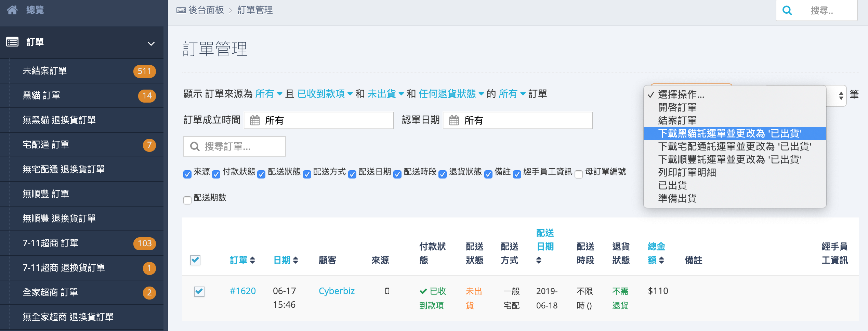Collapse the 訂單 sidebar section chevron
This screenshot has height=331, width=868.
coord(151,43)
